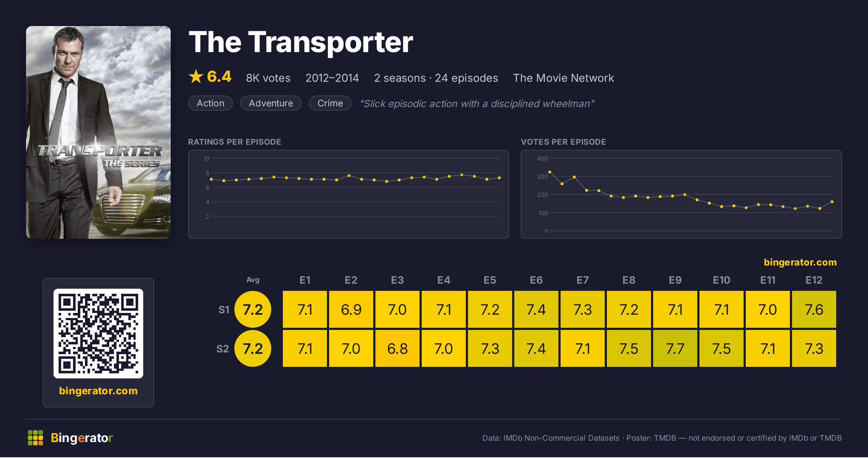Click the Ratings Per Episode chart
868x458 pixels.
point(349,194)
